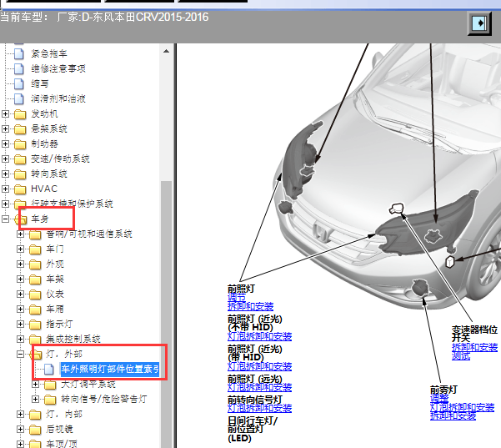This screenshot has width=501, height=448.
Task: Collapse the 车身 tree node
Action: [6, 219]
